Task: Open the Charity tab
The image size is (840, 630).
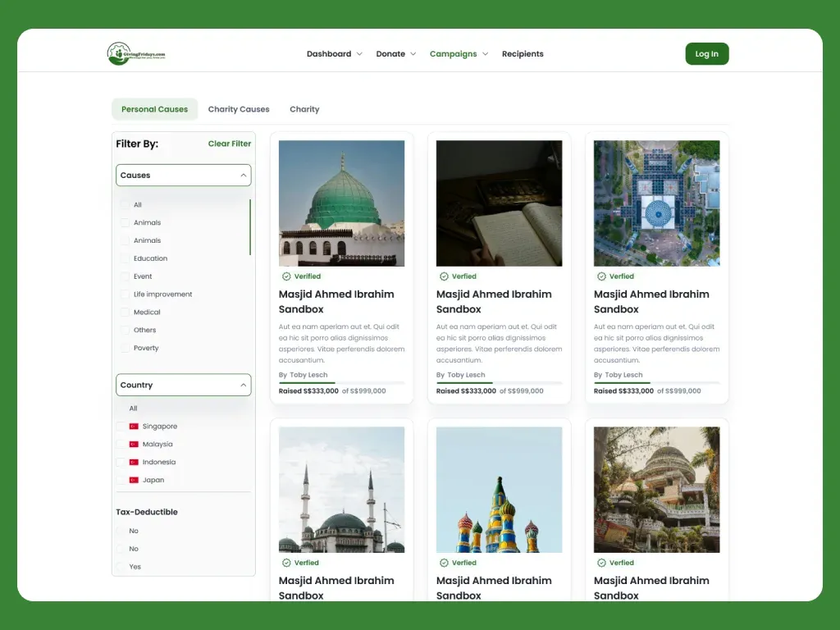Action: (x=304, y=109)
